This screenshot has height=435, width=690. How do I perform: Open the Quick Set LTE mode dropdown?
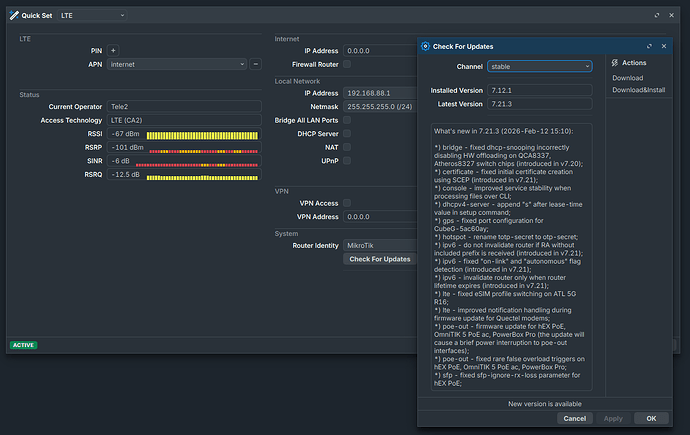(92, 16)
